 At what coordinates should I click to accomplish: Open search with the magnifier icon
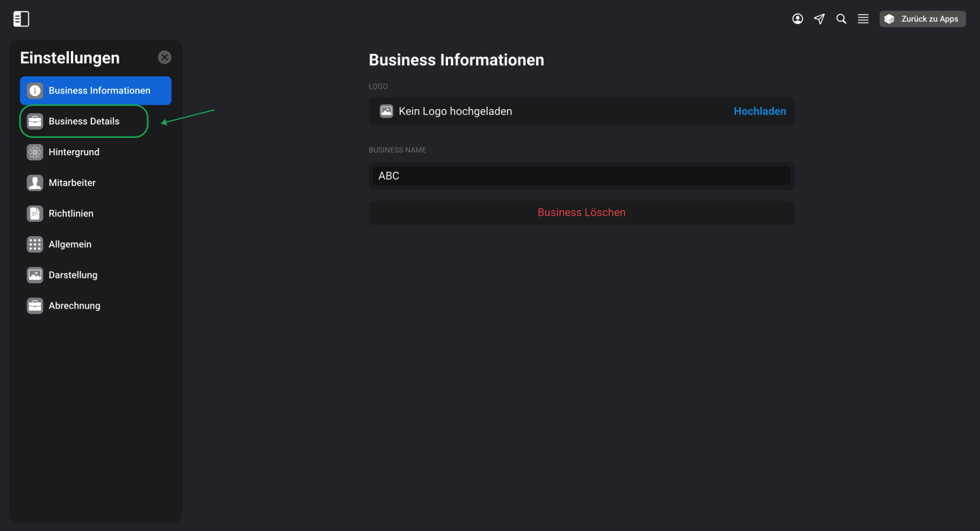point(841,19)
